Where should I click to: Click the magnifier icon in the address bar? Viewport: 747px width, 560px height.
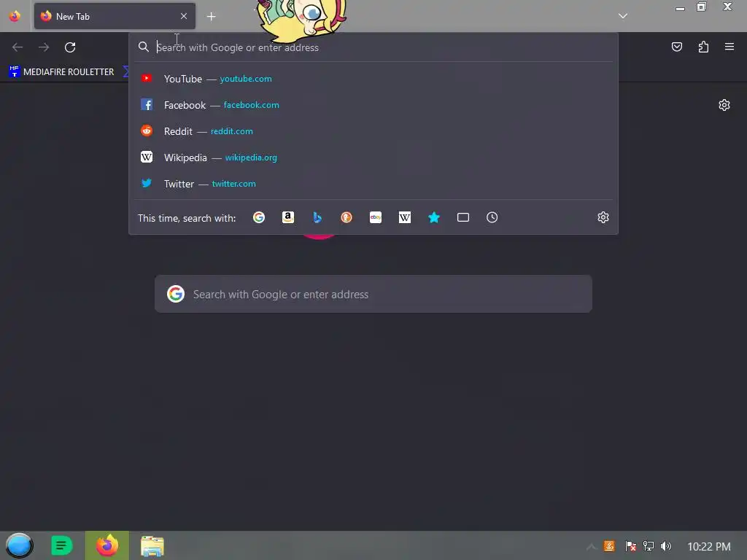pos(144,47)
